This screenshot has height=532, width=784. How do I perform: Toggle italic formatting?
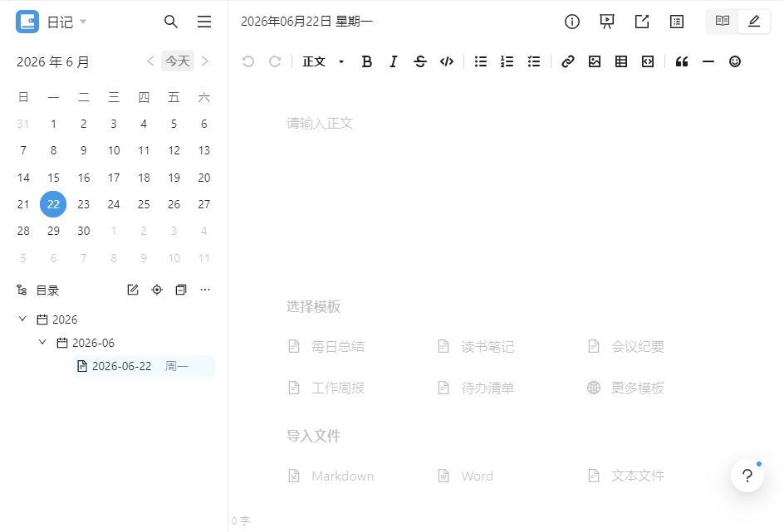coord(394,61)
